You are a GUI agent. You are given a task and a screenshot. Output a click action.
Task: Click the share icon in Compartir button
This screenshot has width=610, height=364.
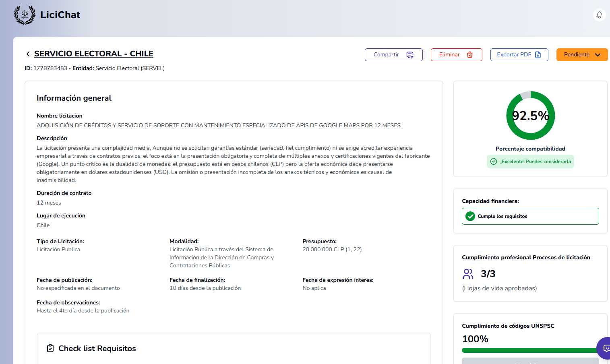[x=410, y=55]
